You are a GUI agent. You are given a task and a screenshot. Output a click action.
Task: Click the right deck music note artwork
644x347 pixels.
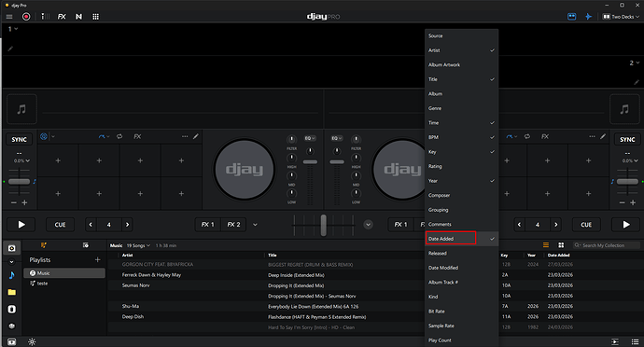tap(624, 109)
